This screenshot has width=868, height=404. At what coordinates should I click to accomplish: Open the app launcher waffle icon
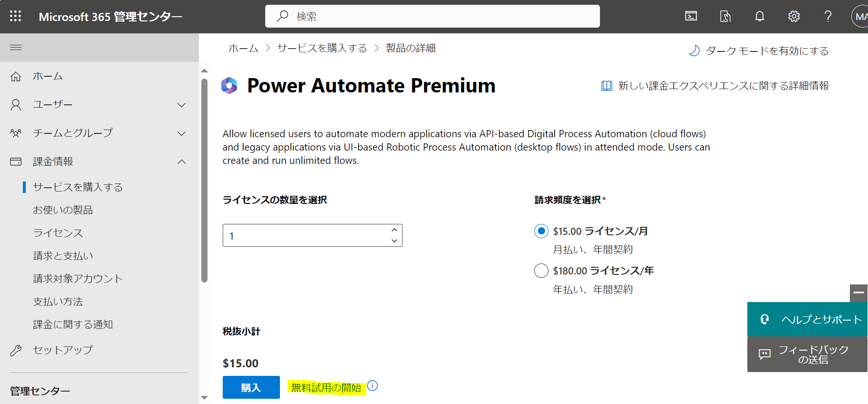click(16, 16)
